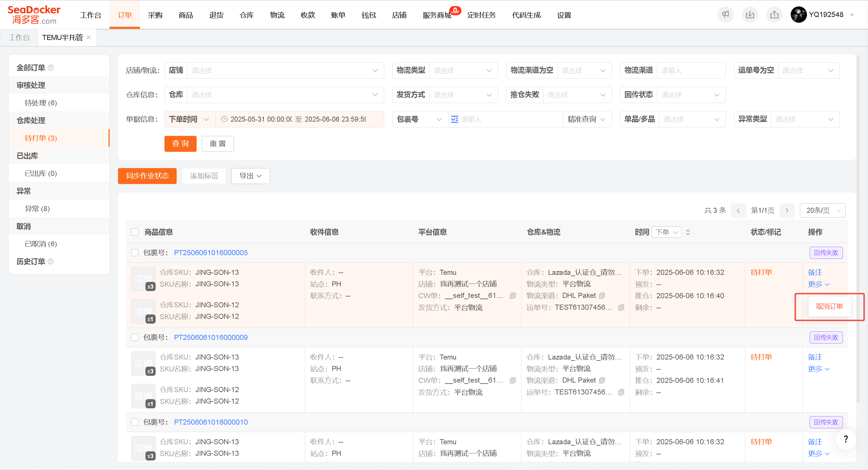
Task: Open the 回传状态 dropdown
Action: tap(691, 95)
